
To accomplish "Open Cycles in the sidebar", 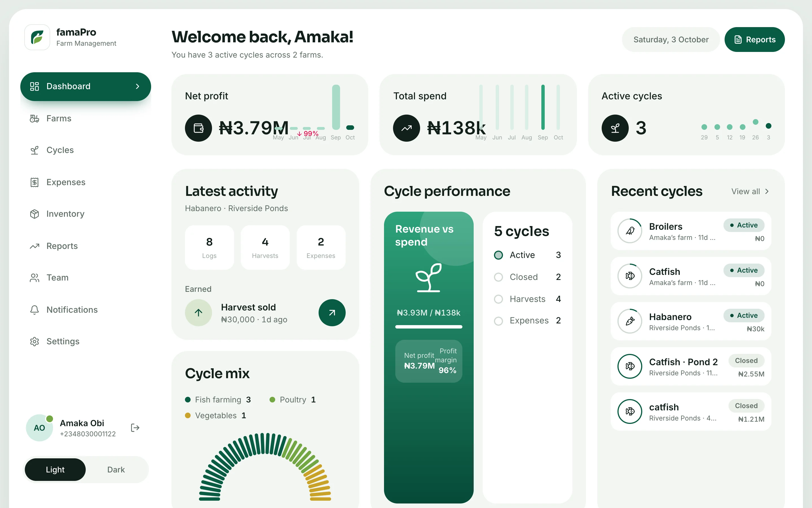I will (x=85, y=150).
